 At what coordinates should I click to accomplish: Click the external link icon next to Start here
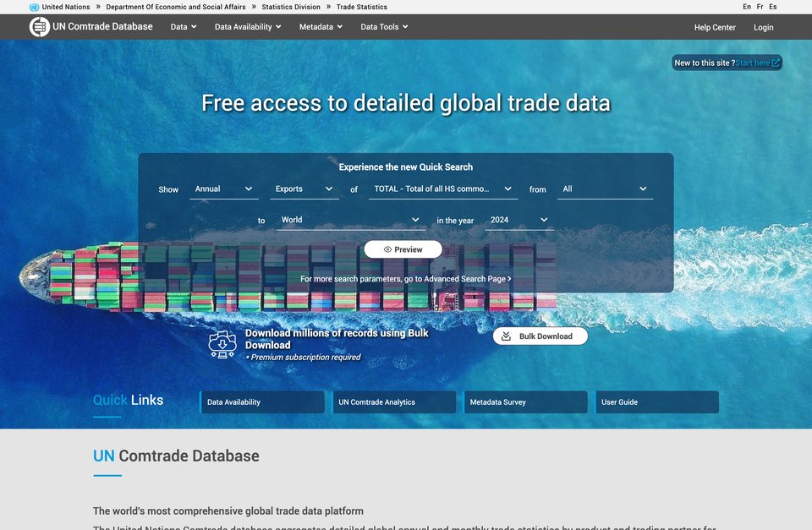776,63
